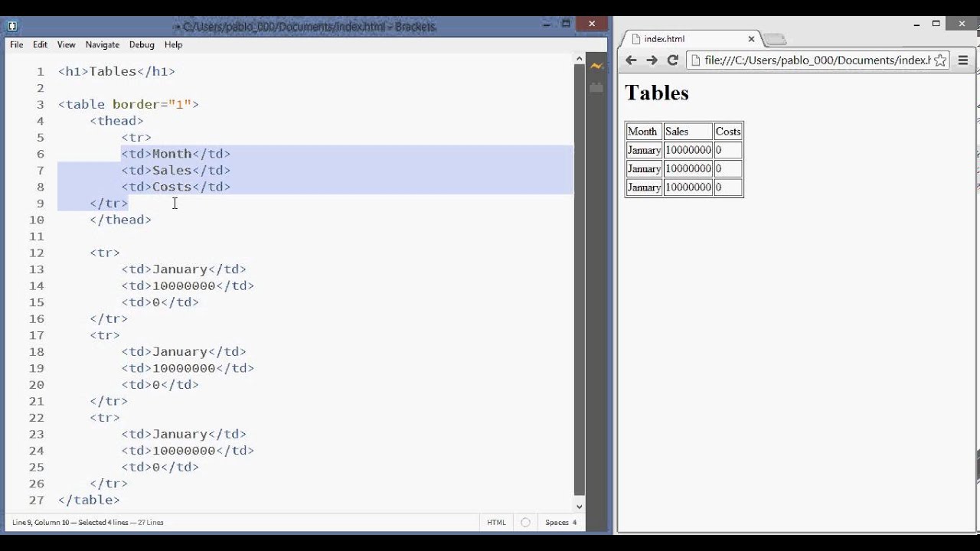Click January in first data row of table
Viewport: 980px width, 551px height.
[x=644, y=150]
